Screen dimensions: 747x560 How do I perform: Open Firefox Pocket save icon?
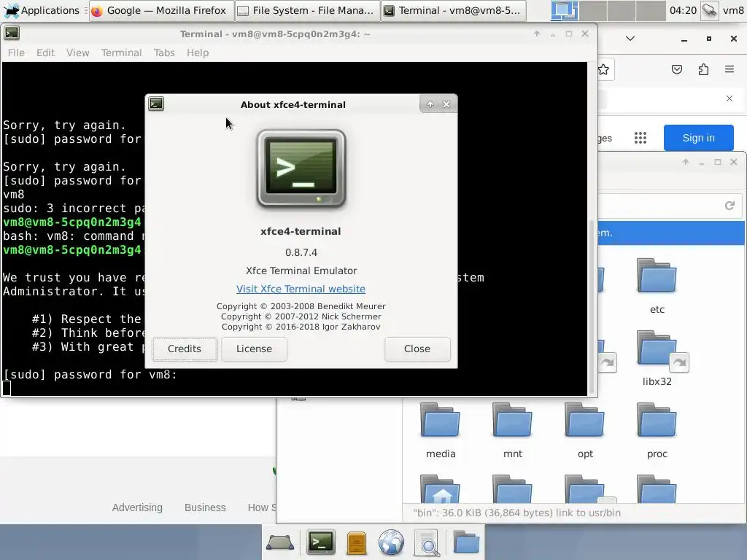click(676, 69)
